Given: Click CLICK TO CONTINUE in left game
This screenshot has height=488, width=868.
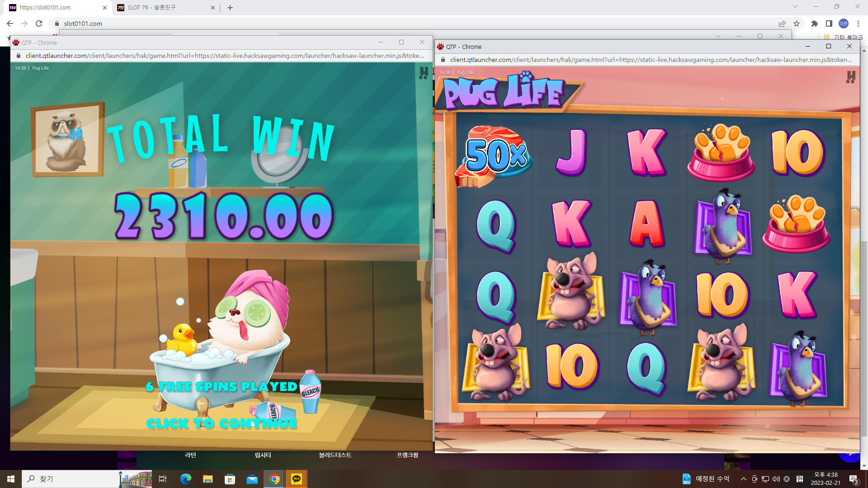Looking at the screenshot, I should pyautogui.click(x=222, y=423).
